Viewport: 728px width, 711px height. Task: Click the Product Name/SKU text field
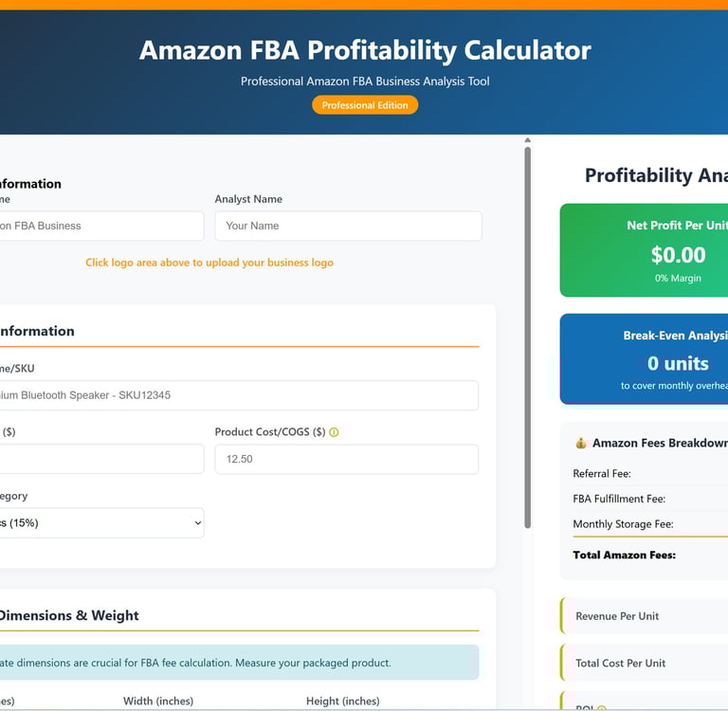237,395
